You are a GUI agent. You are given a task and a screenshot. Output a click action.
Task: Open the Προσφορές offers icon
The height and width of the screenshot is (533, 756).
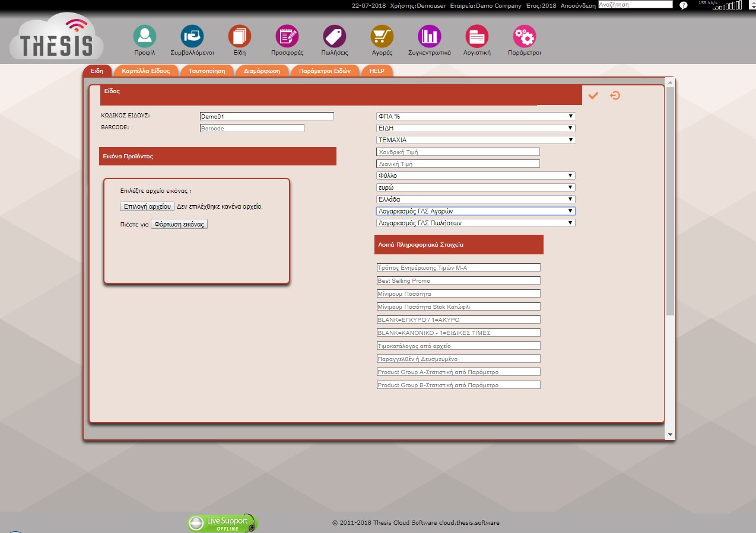click(x=287, y=37)
